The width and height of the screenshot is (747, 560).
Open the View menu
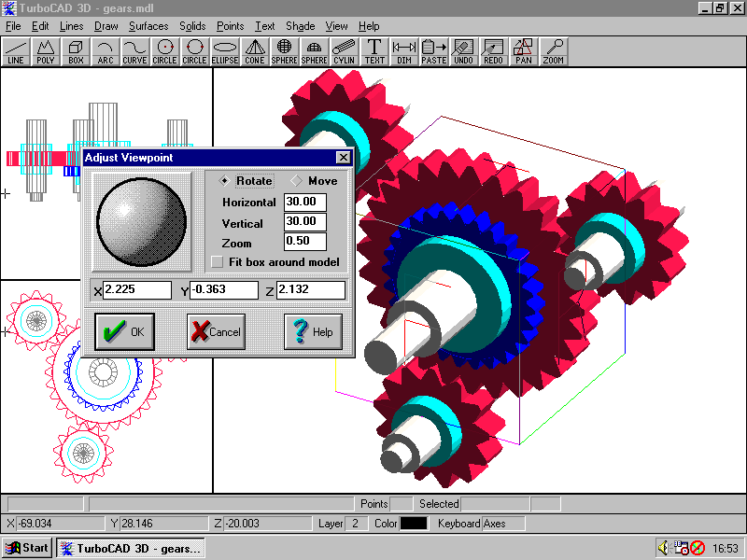pyautogui.click(x=336, y=26)
